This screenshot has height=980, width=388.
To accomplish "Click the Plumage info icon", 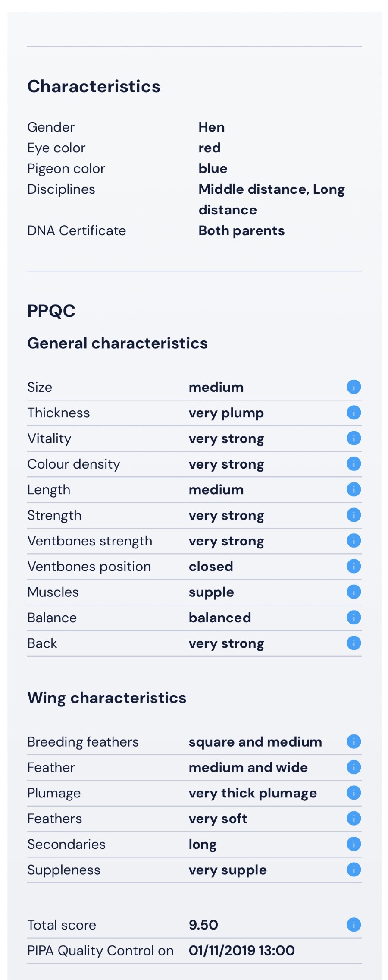I will coord(354,793).
